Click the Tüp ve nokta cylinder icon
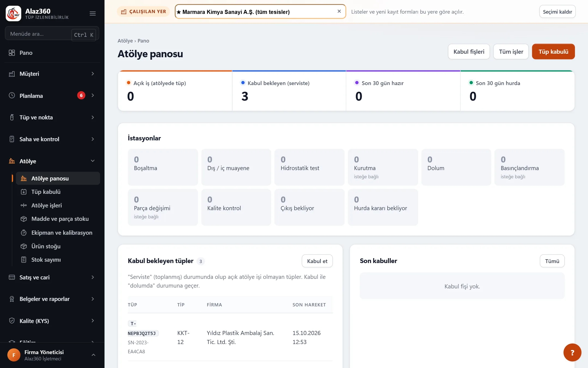Image resolution: width=588 pixels, height=368 pixels. pyautogui.click(x=12, y=117)
